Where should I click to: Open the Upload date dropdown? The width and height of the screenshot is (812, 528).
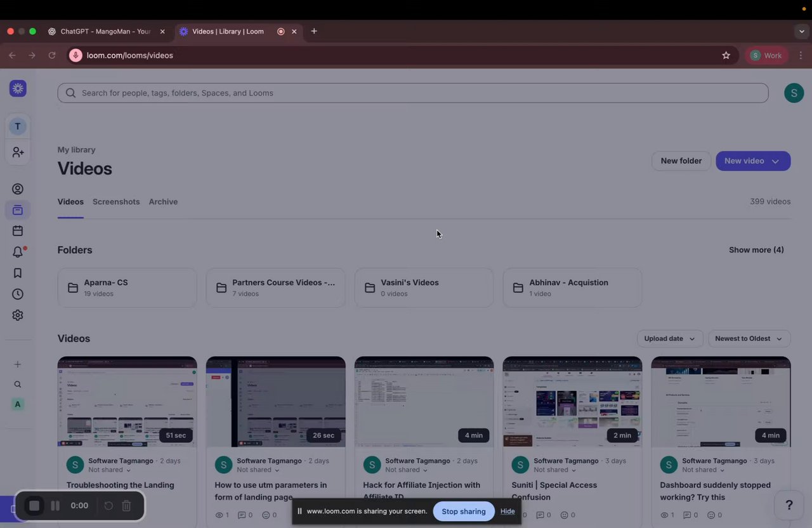670,339
